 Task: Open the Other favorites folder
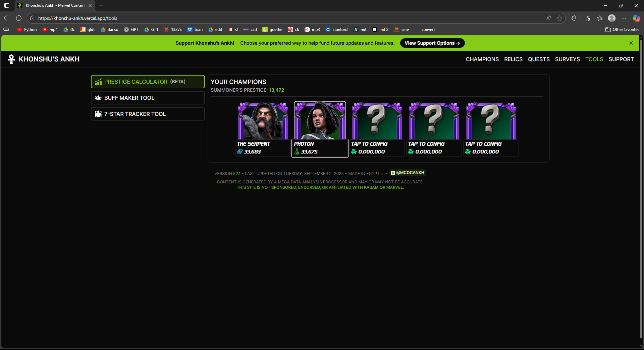(622, 30)
